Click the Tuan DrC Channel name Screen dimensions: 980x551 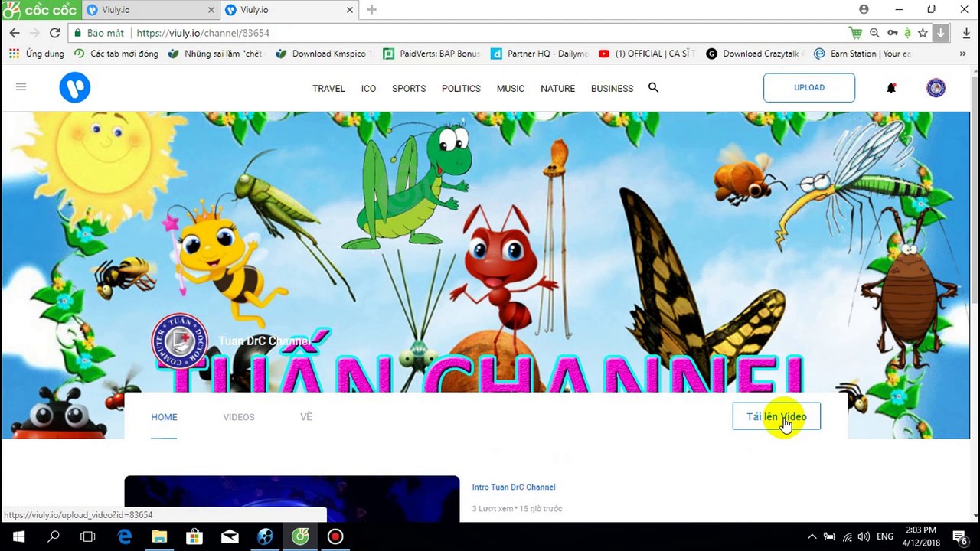tap(263, 341)
